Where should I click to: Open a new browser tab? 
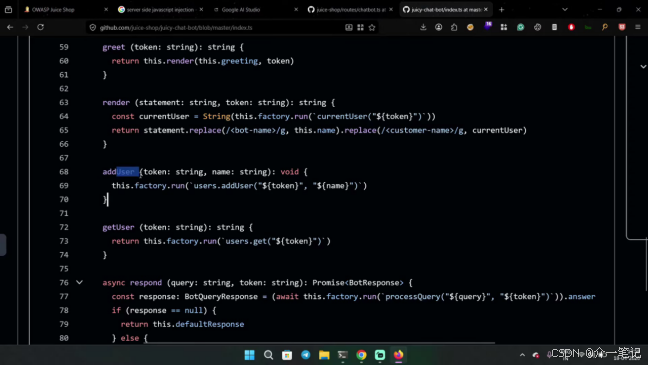[x=502, y=10]
